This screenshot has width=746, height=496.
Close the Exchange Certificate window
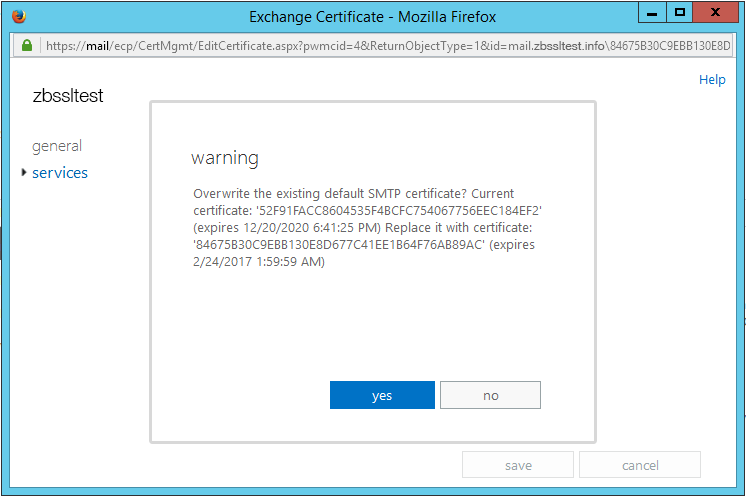click(717, 13)
